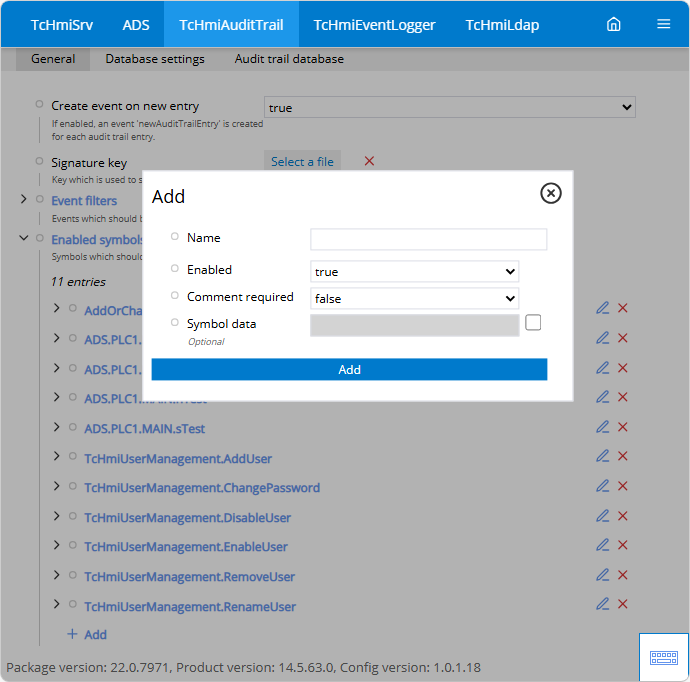
Task: Toggle the circle marker beside Signature key
Action: coord(39,161)
